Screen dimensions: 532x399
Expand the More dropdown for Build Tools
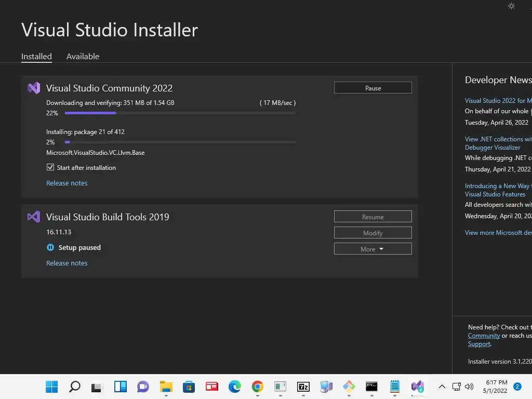click(373, 249)
